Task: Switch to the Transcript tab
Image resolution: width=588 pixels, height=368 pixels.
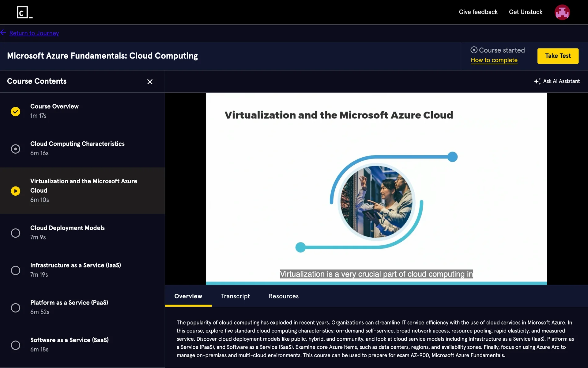Action: tap(235, 296)
